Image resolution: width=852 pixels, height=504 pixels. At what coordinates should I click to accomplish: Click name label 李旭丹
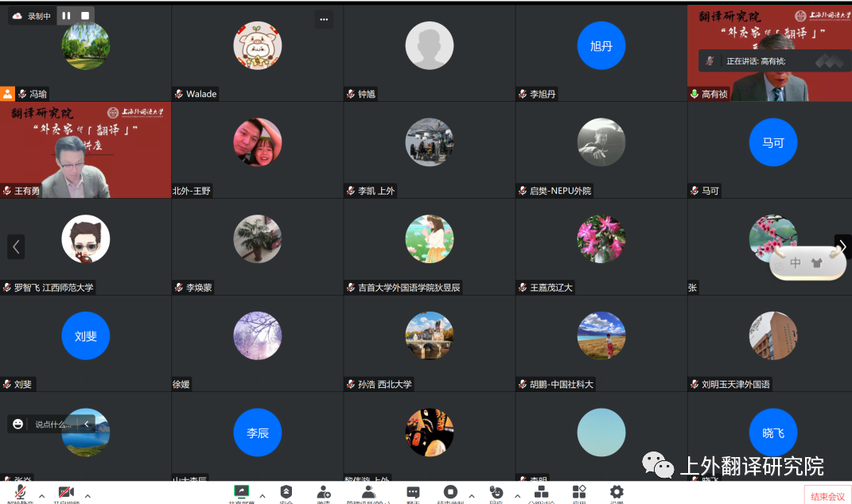tap(543, 94)
